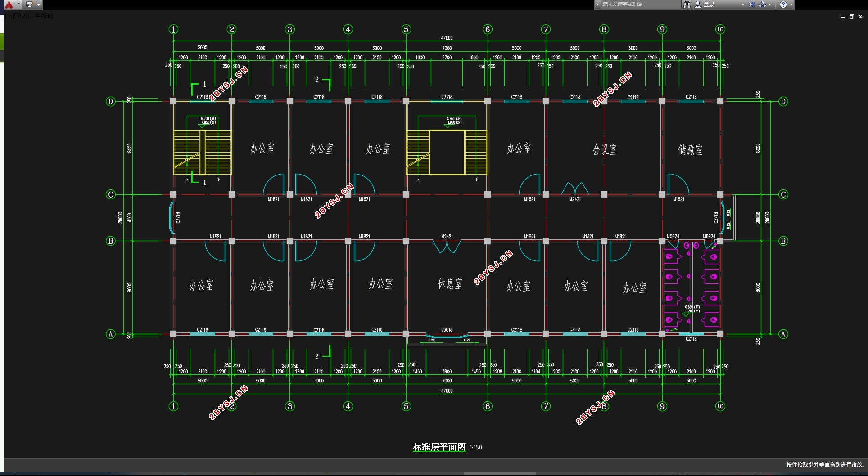Screen dimensions: 868x476
Task: Close the drawing window
Action: [860, 17]
